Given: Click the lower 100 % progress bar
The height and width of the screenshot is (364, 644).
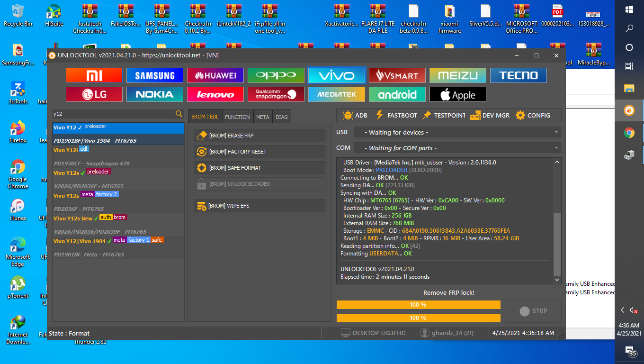Looking at the screenshot, I should tap(418, 318).
